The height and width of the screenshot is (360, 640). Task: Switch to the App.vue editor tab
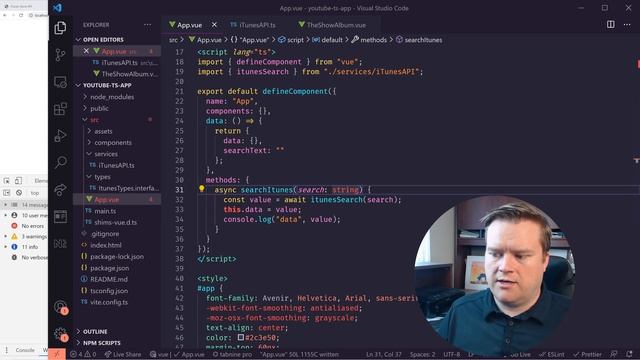click(189, 25)
